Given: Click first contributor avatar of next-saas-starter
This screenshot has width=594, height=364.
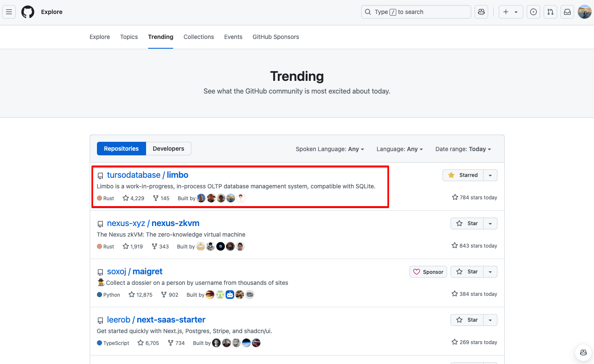Looking at the screenshot, I should (216, 343).
